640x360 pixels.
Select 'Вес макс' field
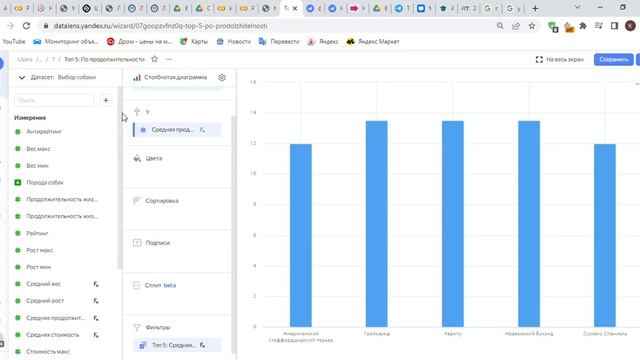(38, 149)
